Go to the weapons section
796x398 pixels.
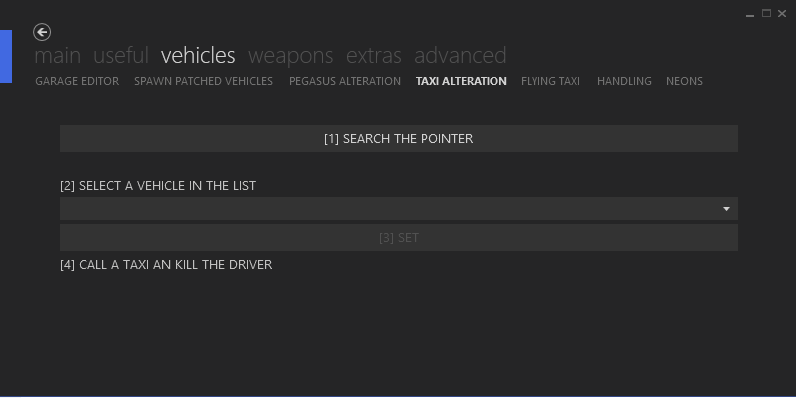pyautogui.click(x=290, y=55)
